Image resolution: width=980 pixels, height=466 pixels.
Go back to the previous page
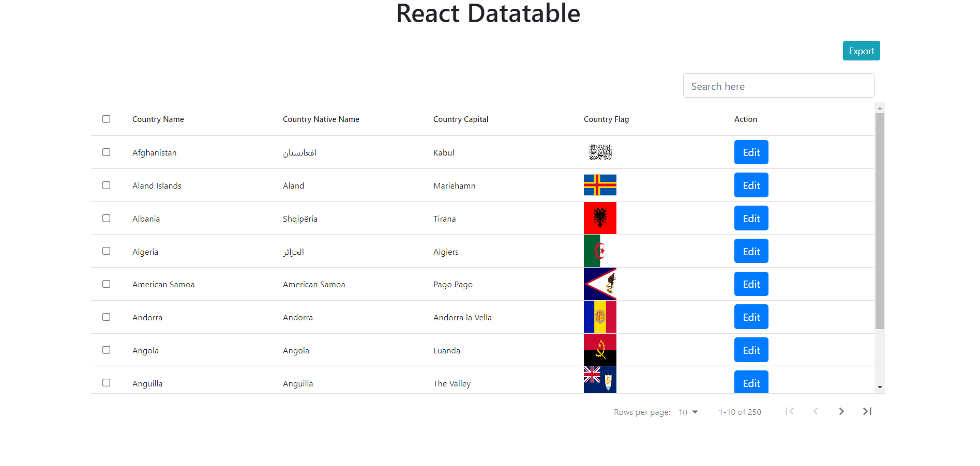[816, 411]
